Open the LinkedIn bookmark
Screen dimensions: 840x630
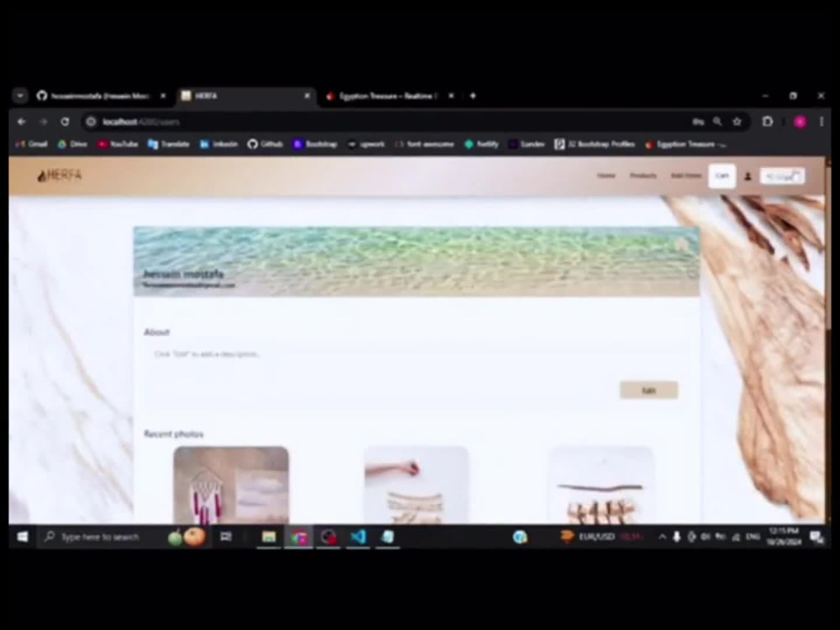coord(218,144)
